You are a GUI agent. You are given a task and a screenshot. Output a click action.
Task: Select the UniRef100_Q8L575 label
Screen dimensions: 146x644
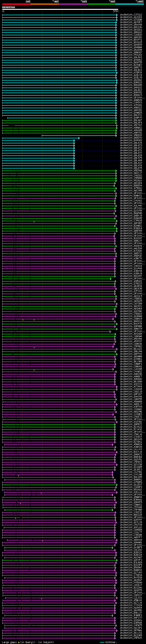coord(131,158)
